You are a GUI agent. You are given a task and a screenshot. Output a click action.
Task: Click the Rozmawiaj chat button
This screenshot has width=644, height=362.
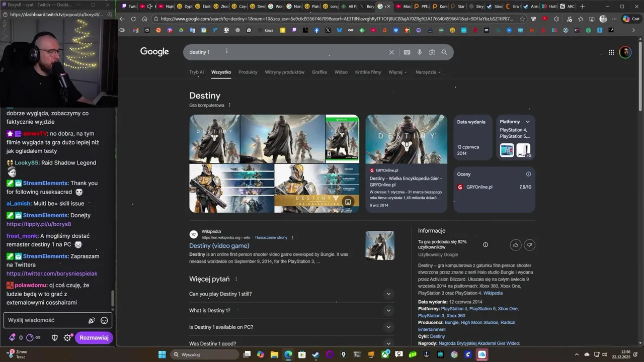click(x=94, y=338)
